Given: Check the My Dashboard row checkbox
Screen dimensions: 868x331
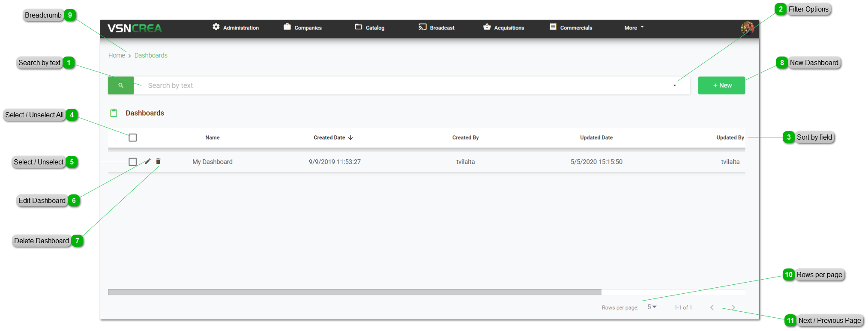Looking at the screenshot, I should [133, 162].
